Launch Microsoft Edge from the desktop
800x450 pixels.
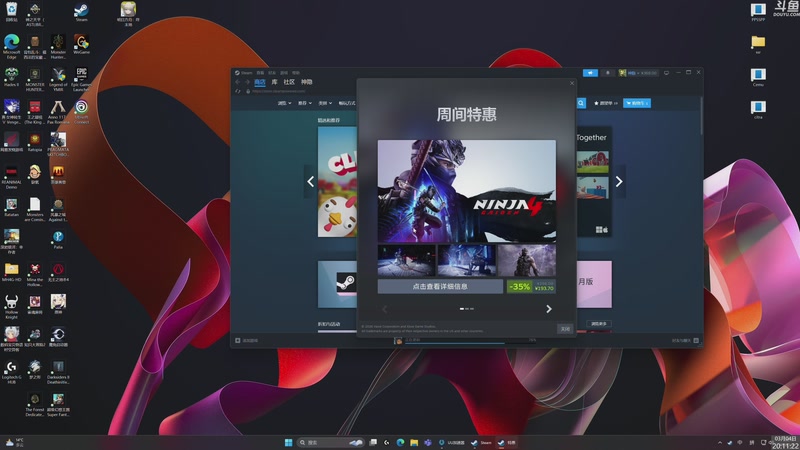point(11,47)
